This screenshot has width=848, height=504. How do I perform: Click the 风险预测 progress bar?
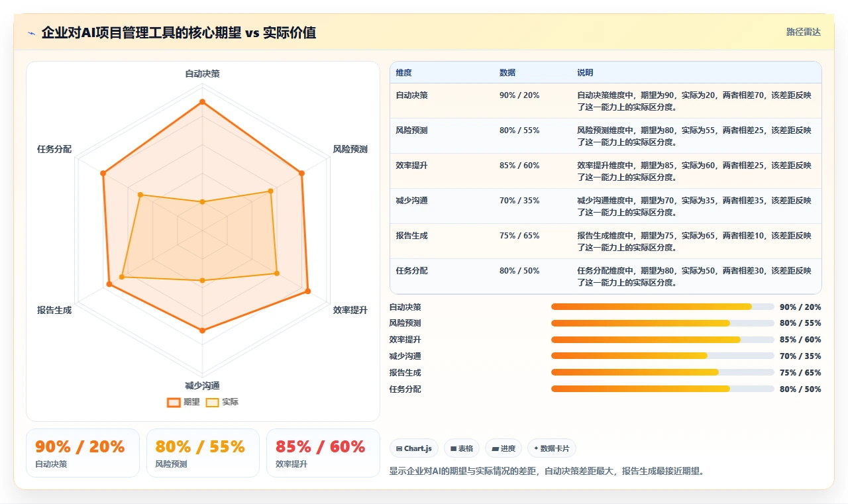click(x=662, y=323)
